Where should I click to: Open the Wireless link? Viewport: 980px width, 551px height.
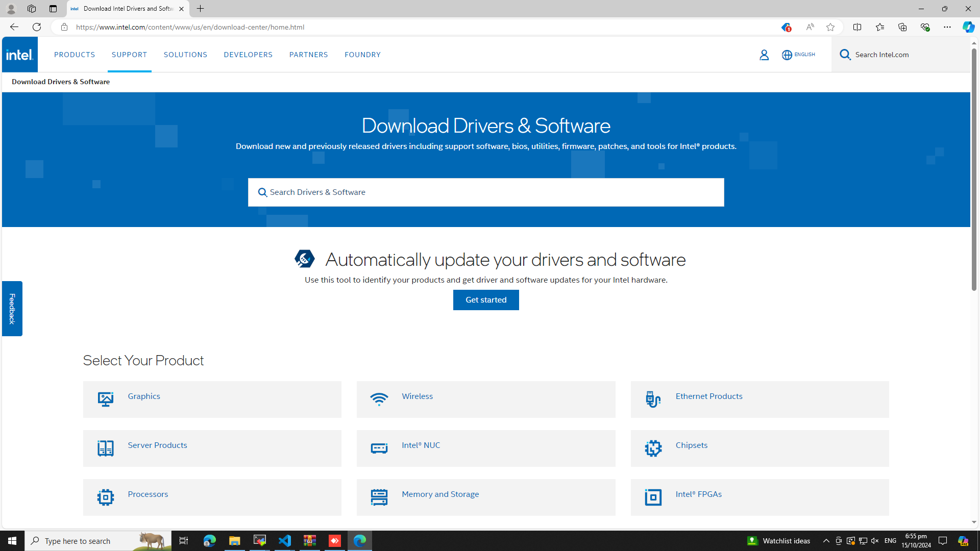417,396
